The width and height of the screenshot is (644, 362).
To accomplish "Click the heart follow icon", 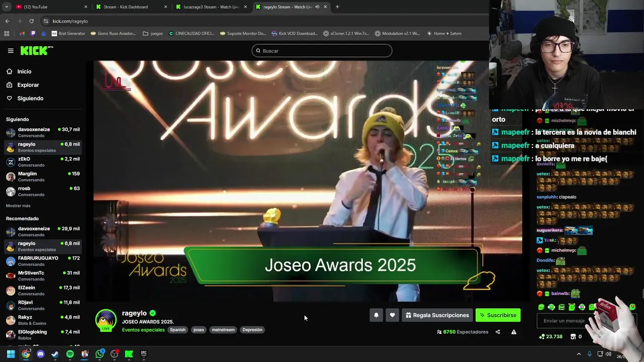I will pos(392,315).
